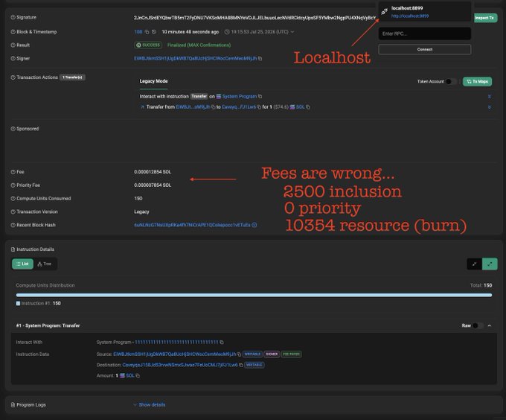Viewport: 506px width, 420px height.
Task: Click the Priority Fee help icon
Action: [13, 185]
